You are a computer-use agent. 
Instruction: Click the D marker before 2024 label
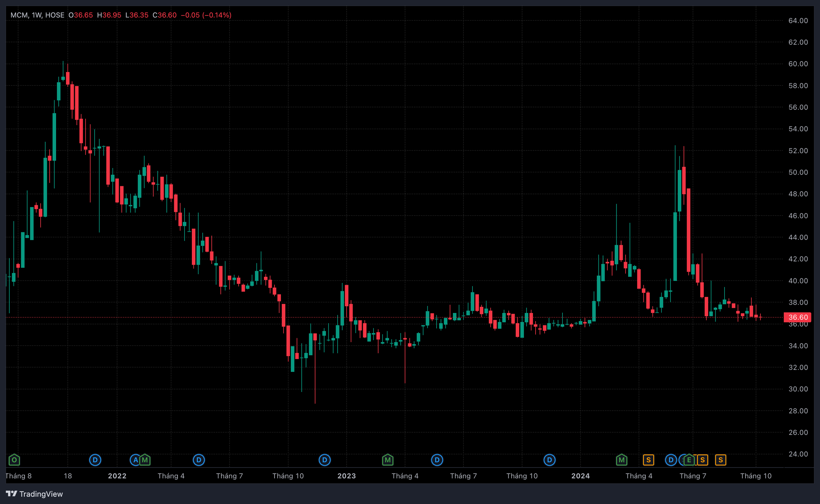click(x=549, y=460)
